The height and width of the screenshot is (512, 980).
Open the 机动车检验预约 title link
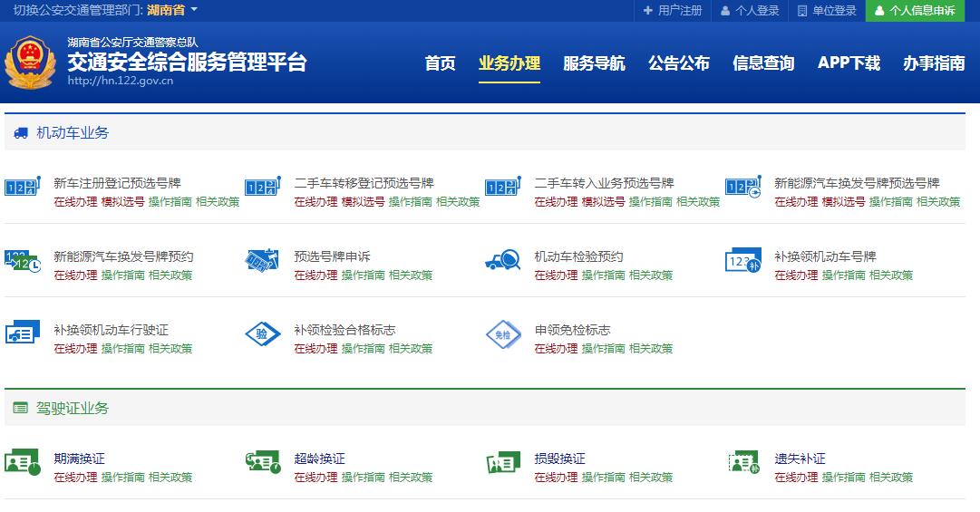(x=578, y=256)
